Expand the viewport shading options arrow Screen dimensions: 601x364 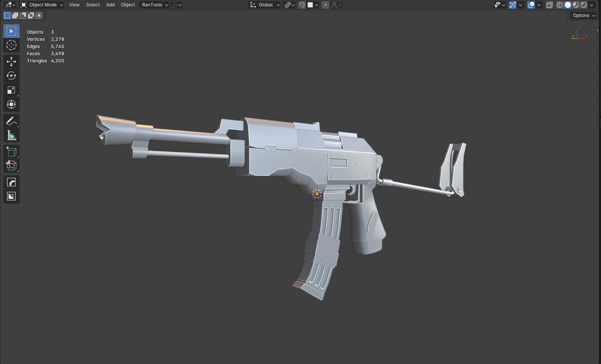(x=592, y=5)
